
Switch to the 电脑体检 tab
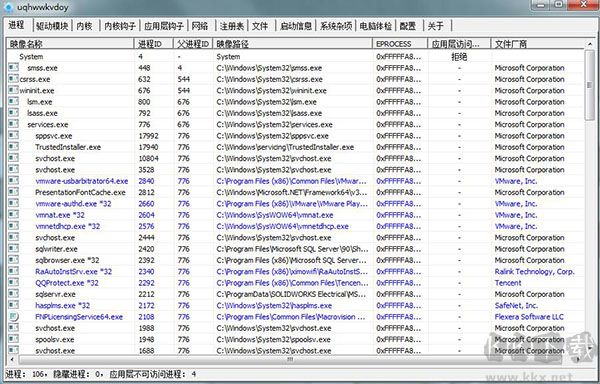coord(375,26)
